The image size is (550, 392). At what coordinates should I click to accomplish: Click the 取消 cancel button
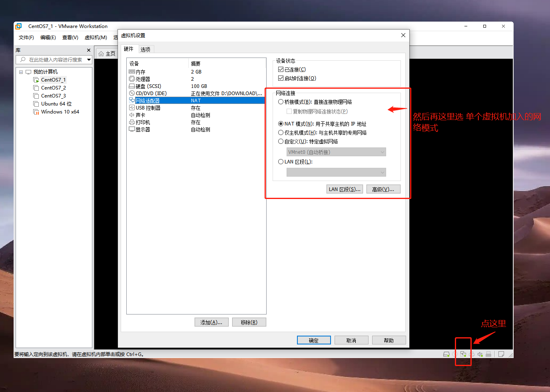(351, 340)
